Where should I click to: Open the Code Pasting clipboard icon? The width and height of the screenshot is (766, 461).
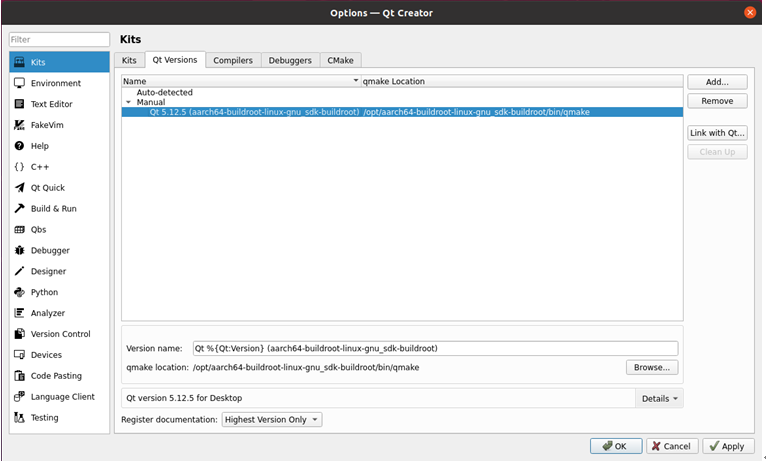(x=20, y=376)
